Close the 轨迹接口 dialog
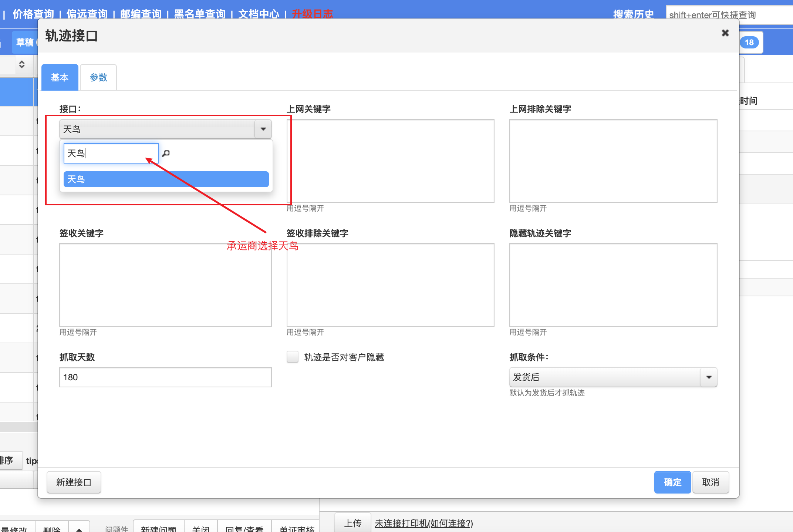 [x=725, y=33]
